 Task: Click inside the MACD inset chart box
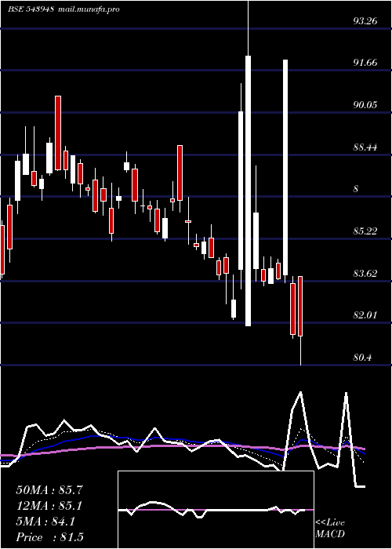pos(216,510)
